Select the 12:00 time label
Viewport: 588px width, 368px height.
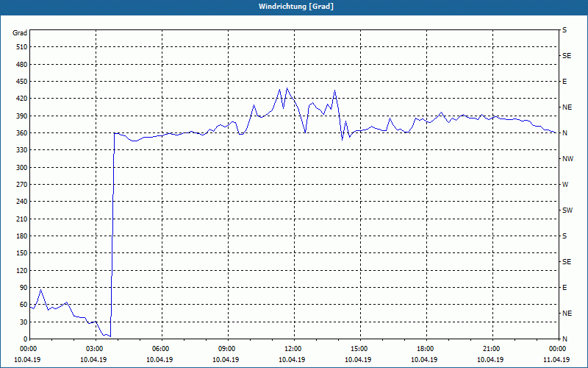(x=292, y=349)
